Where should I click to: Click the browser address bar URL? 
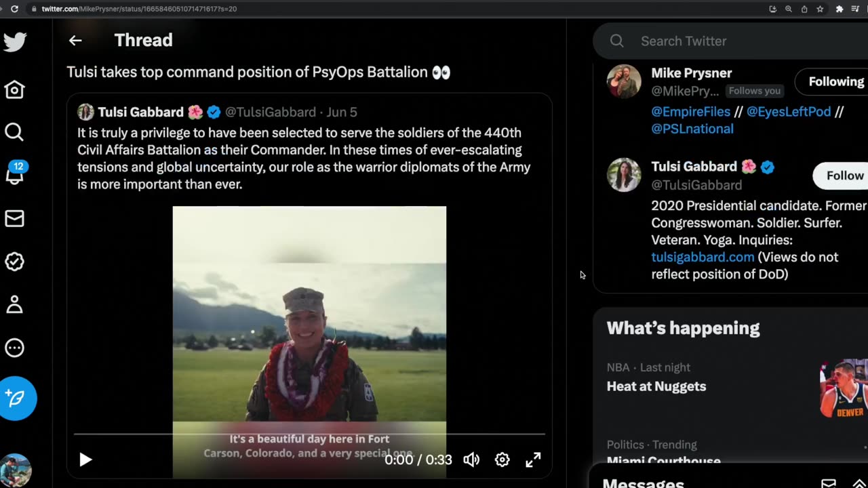tap(139, 9)
